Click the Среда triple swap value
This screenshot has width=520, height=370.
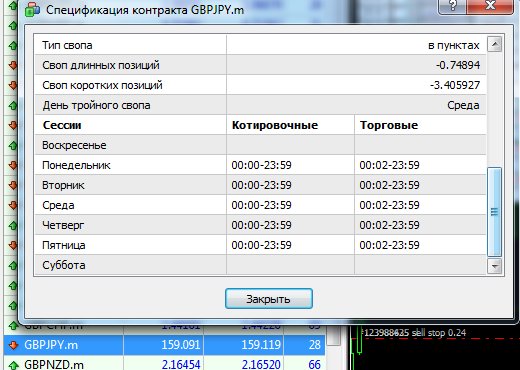pos(463,105)
